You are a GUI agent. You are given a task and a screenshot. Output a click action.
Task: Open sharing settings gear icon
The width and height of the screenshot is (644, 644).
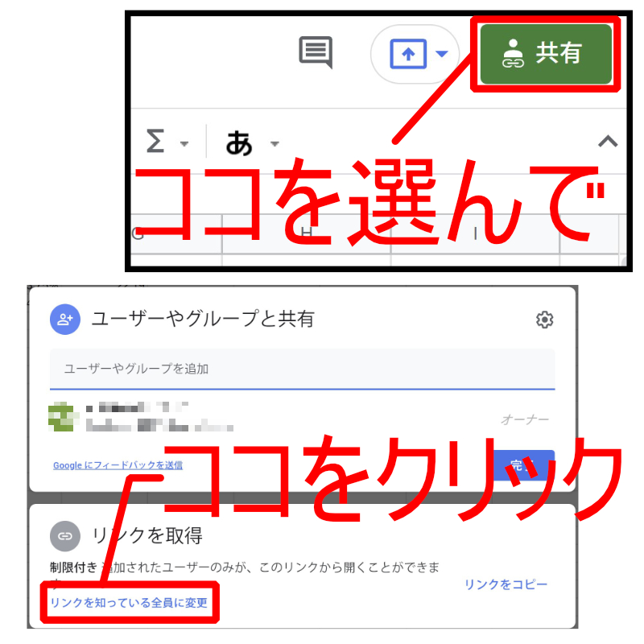pyautogui.click(x=545, y=320)
